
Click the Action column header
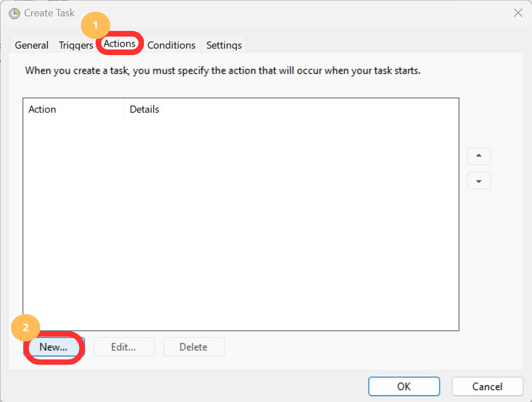click(x=42, y=109)
